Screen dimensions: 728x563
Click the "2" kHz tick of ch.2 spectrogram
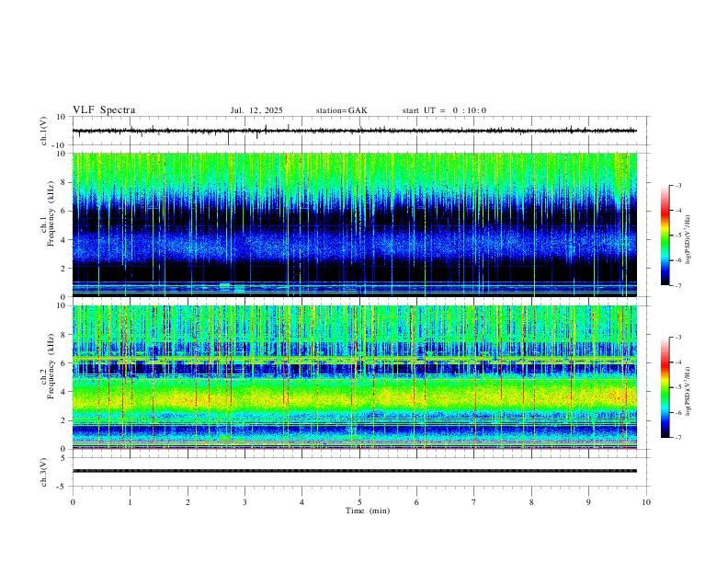tap(63, 420)
